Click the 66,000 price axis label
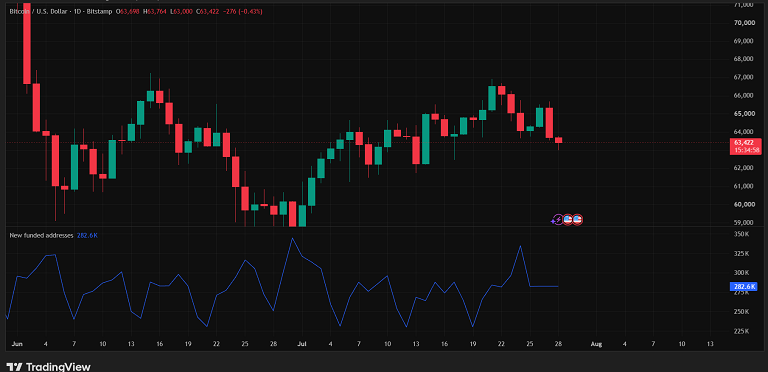The image size is (768, 372). (744, 95)
